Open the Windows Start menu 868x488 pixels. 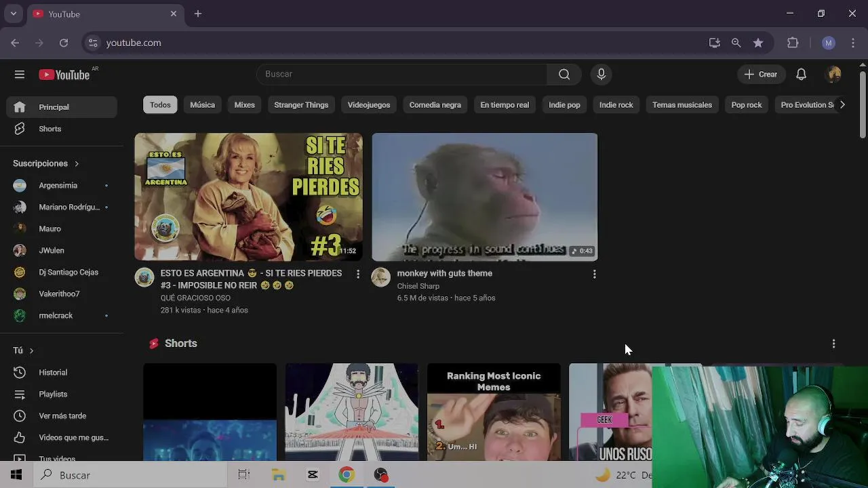pyautogui.click(x=16, y=475)
